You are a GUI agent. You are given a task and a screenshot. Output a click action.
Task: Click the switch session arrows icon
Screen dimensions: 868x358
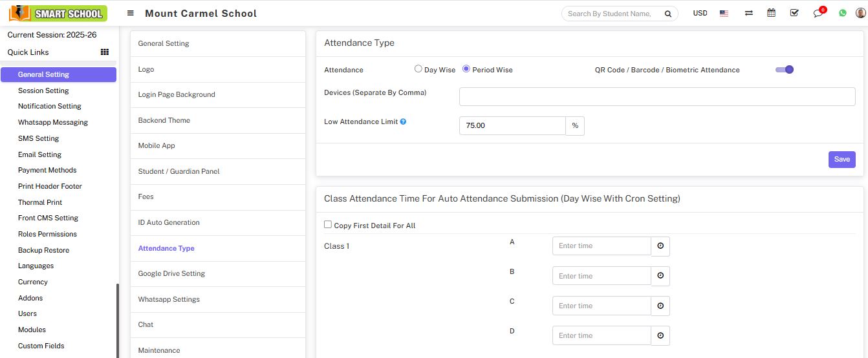tap(748, 13)
